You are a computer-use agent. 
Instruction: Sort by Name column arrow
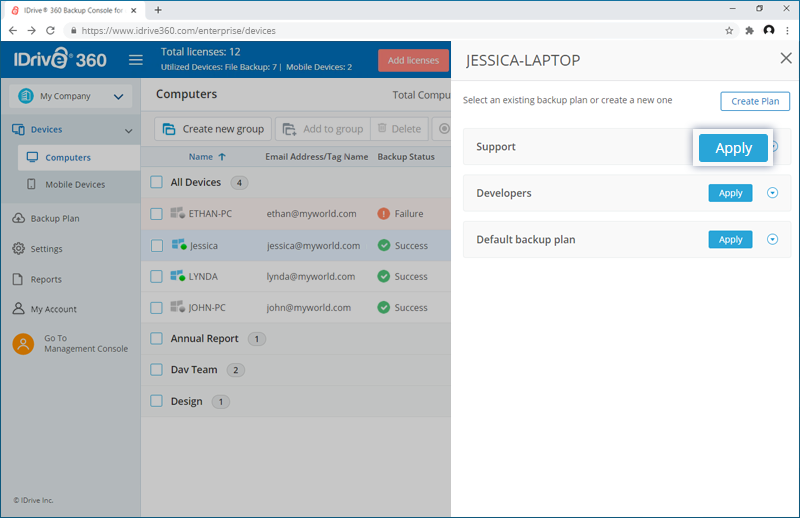pyautogui.click(x=222, y=157)
